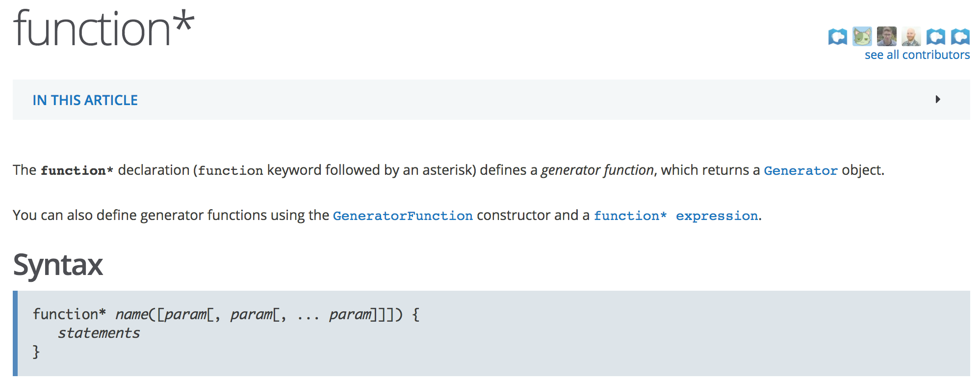Screen dimensions: 980x384
Task: Toggle the IN THIS ARTICLE section label
Action: [85, 100]
